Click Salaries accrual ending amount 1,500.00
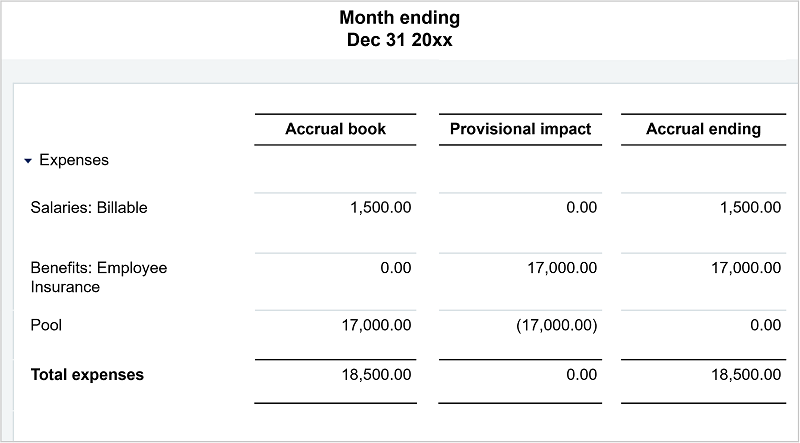 748,208
